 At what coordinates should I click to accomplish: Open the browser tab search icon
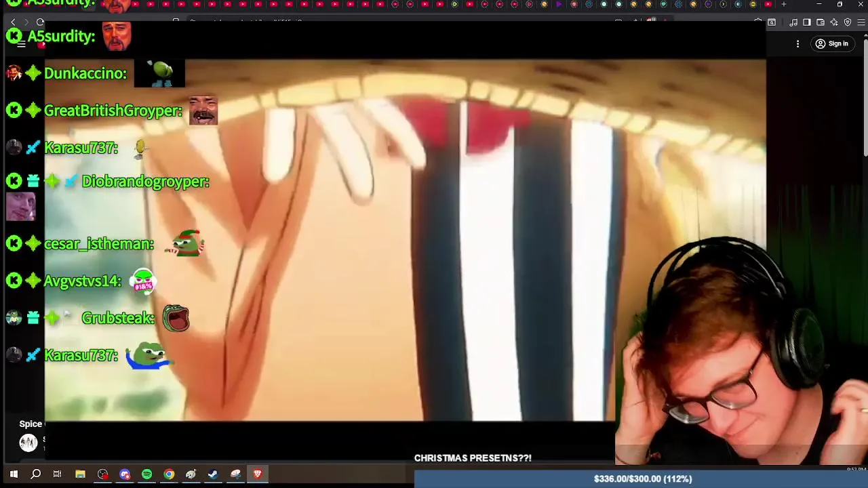[x=772, y=22]
